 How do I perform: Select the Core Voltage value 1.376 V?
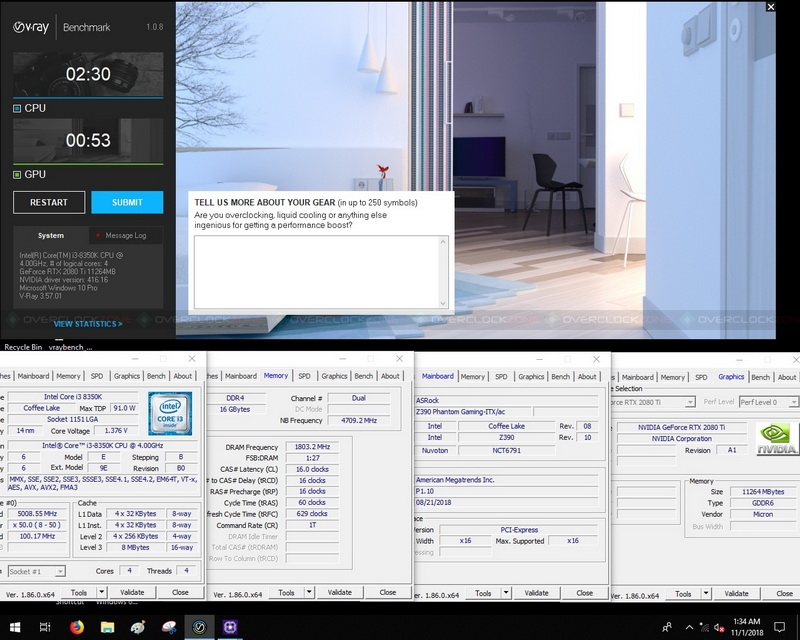(116, 430)
